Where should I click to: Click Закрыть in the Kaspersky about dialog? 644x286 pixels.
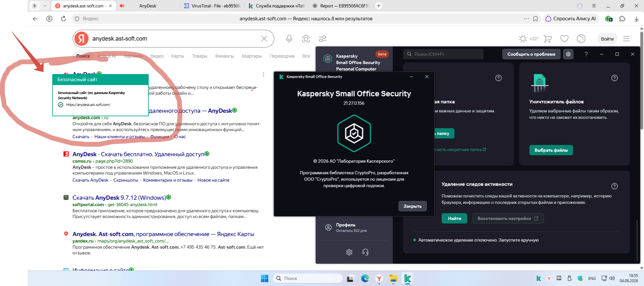pos(413,206)
